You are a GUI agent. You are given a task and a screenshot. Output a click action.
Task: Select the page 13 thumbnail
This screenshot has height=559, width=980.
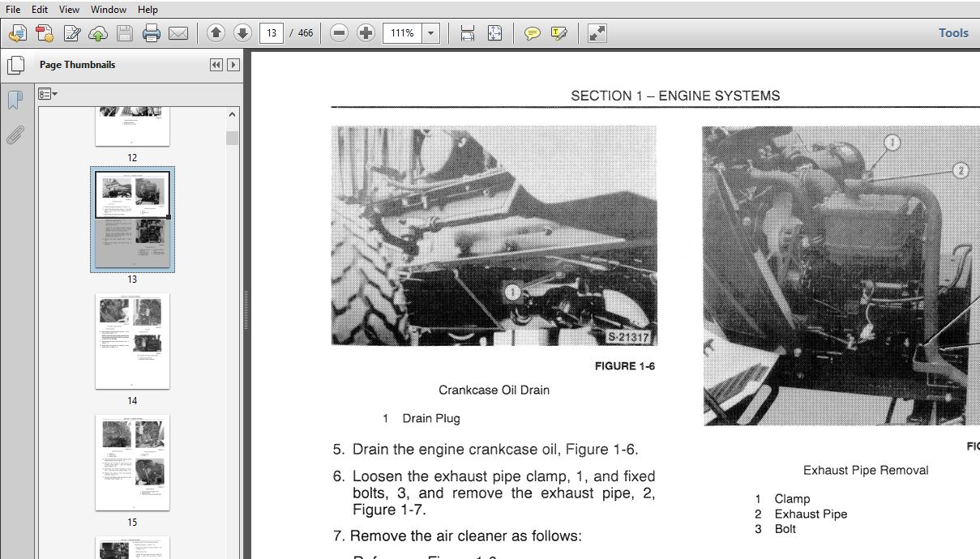coord(132,219)
